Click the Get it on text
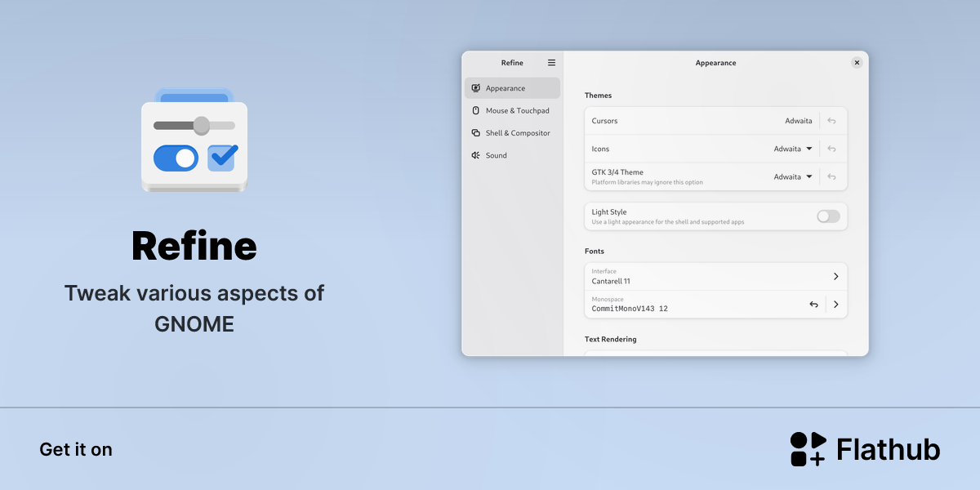980x490 pixels. tap(76, 449)
